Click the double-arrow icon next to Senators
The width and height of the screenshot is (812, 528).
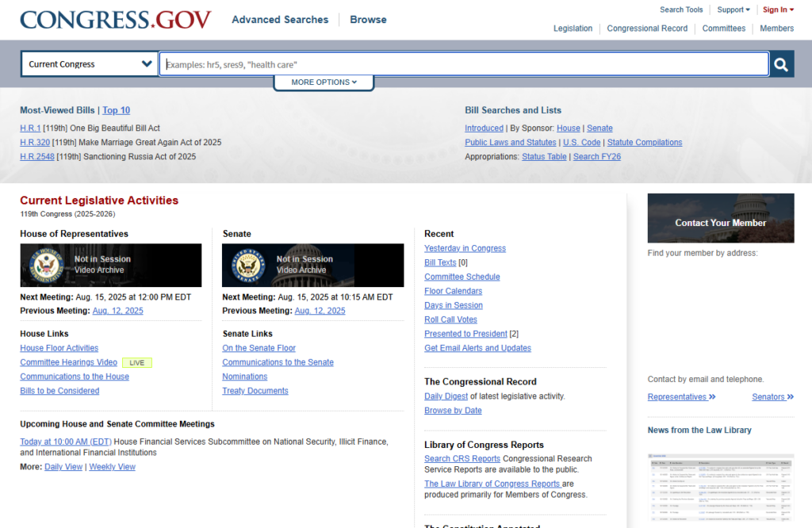[x=791, y=396]
